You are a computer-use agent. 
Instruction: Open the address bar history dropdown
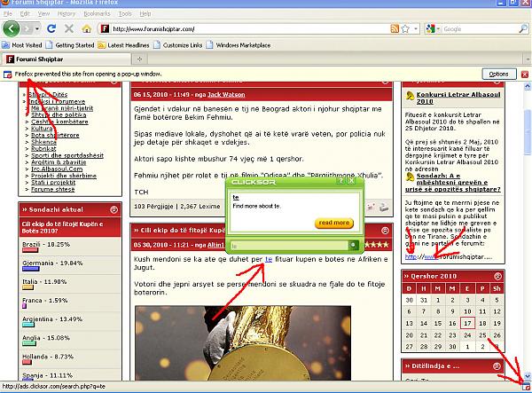pos(416,29)
